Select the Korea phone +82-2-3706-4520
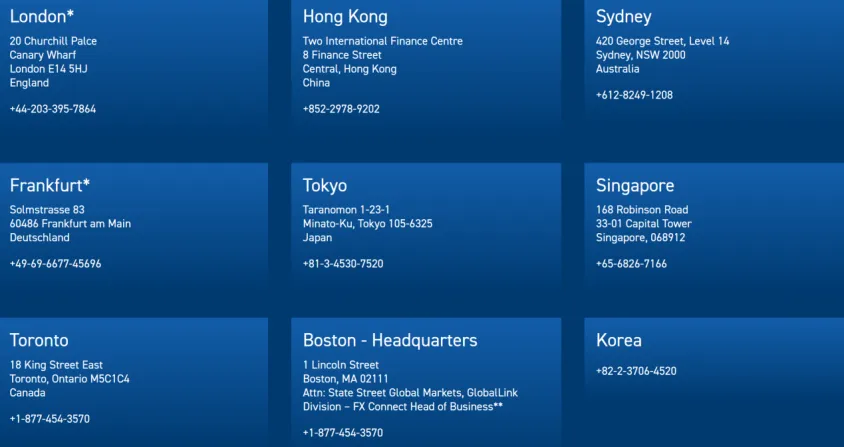Viewport: 844px width, 447px height. (636, 371)
